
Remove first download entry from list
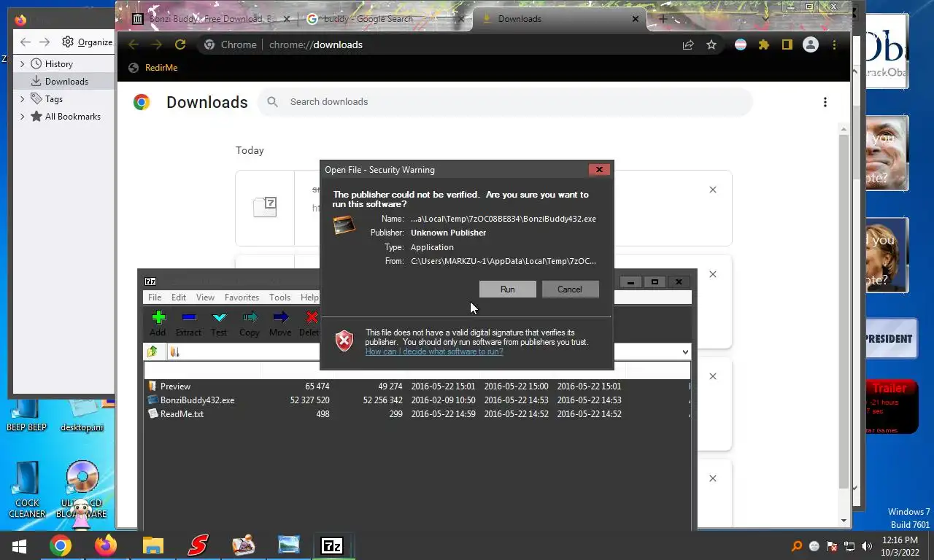[713, 190]
